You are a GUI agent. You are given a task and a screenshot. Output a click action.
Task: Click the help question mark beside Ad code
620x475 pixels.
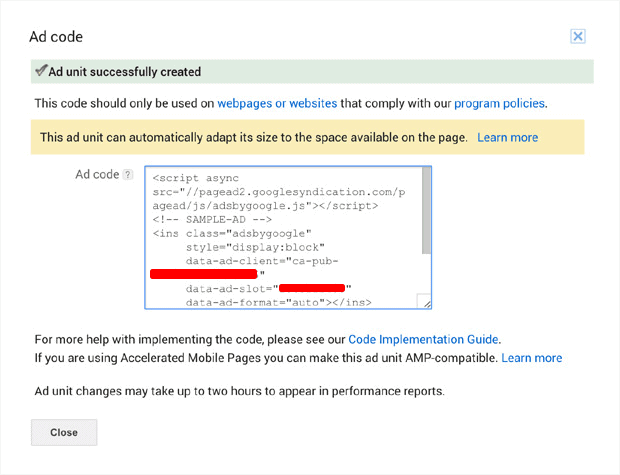coord(128,174)
